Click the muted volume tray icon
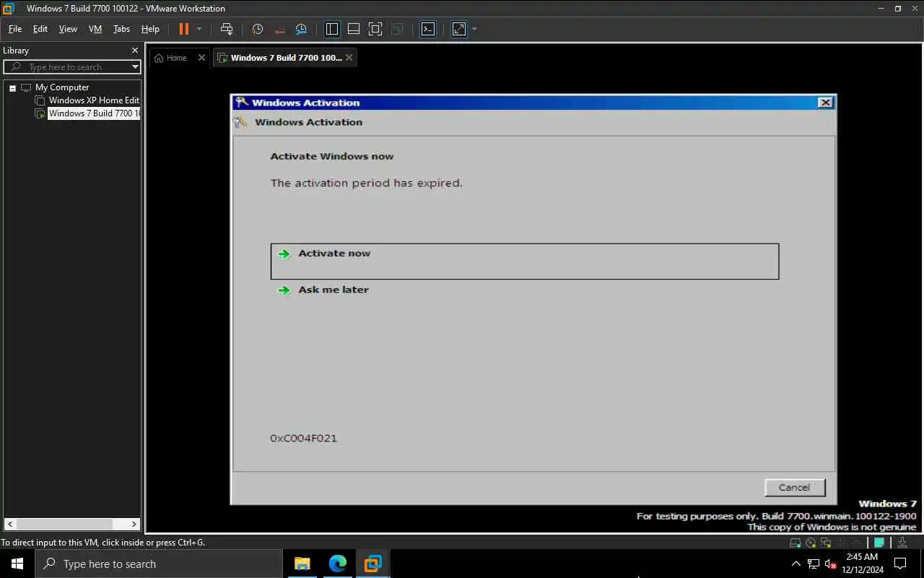The width and height of the screenshot is (924, 578). coord(831,564)
